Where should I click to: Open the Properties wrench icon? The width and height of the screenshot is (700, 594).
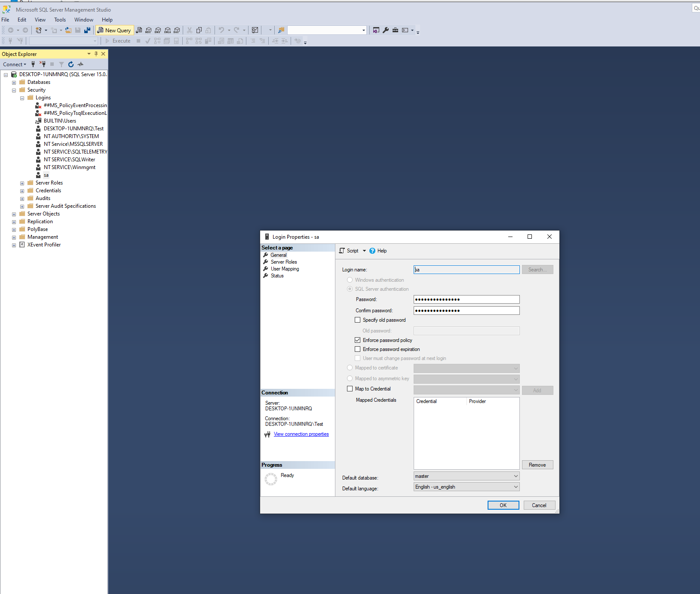click(x=386, y=30)
